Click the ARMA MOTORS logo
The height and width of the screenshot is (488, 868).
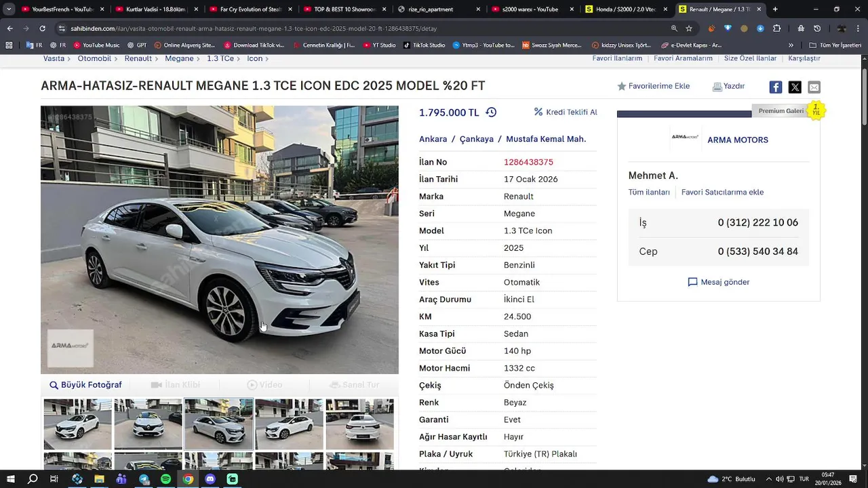[685, 137]
